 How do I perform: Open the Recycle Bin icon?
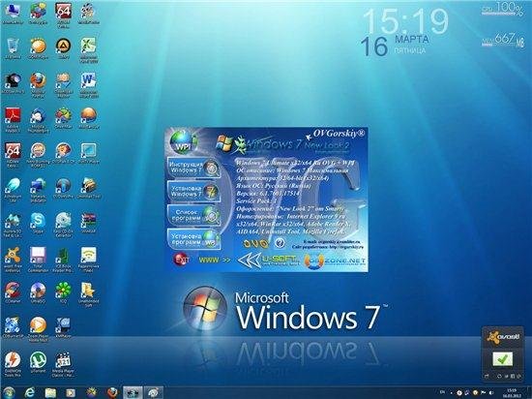[x=13, y=48]
